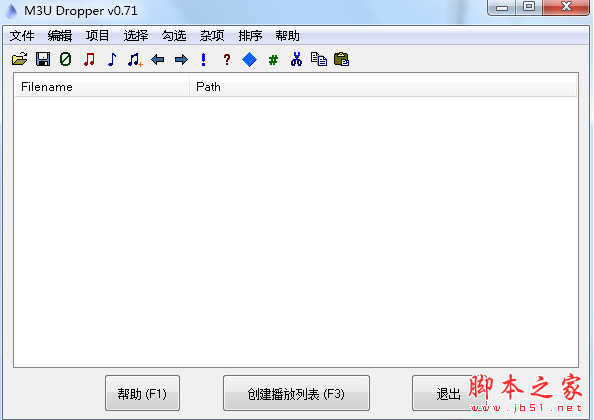Image resolution: width=594 pixels, height=420 pixels.
Task: Click the scissors cut icon
Action: tap(296, 59)
